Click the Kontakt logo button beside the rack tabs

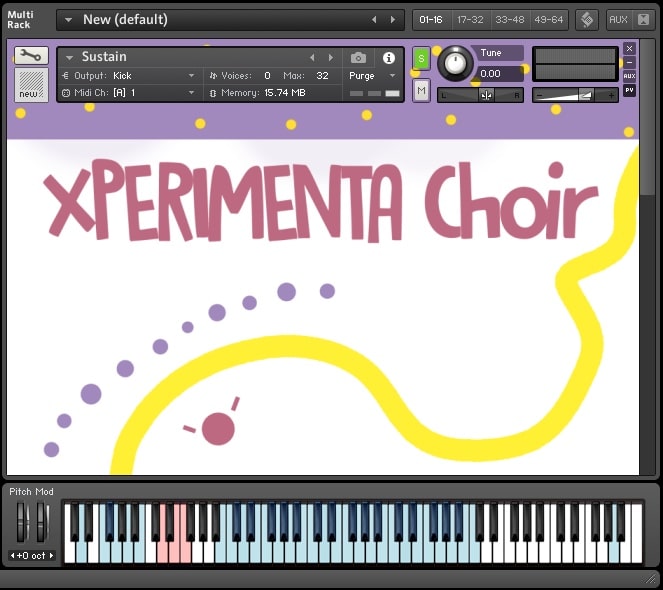coord(587,19)
